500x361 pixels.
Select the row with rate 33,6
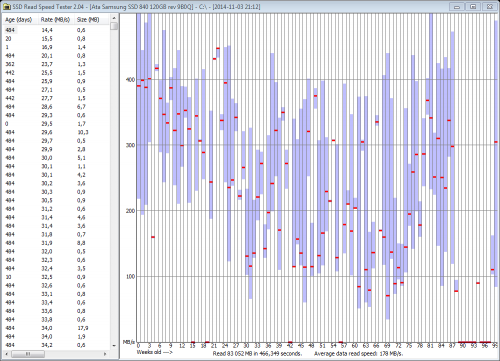pyautogui.click(x=56, y=311)
